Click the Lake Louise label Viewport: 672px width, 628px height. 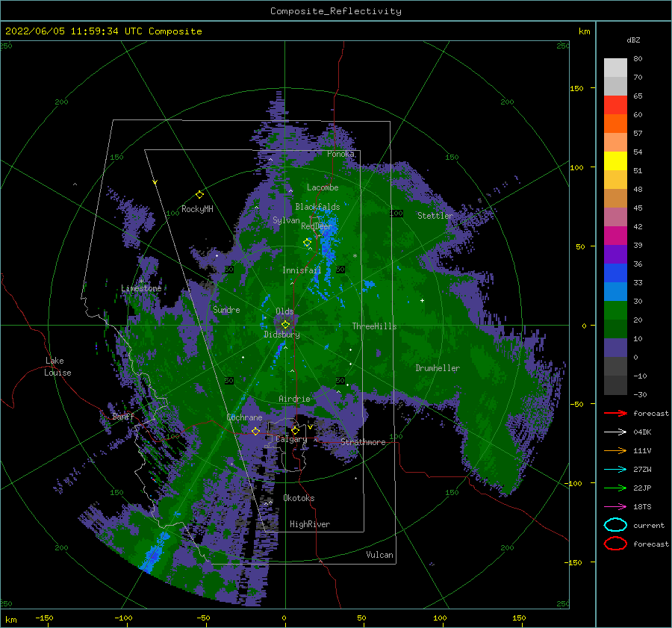[57, 367]
